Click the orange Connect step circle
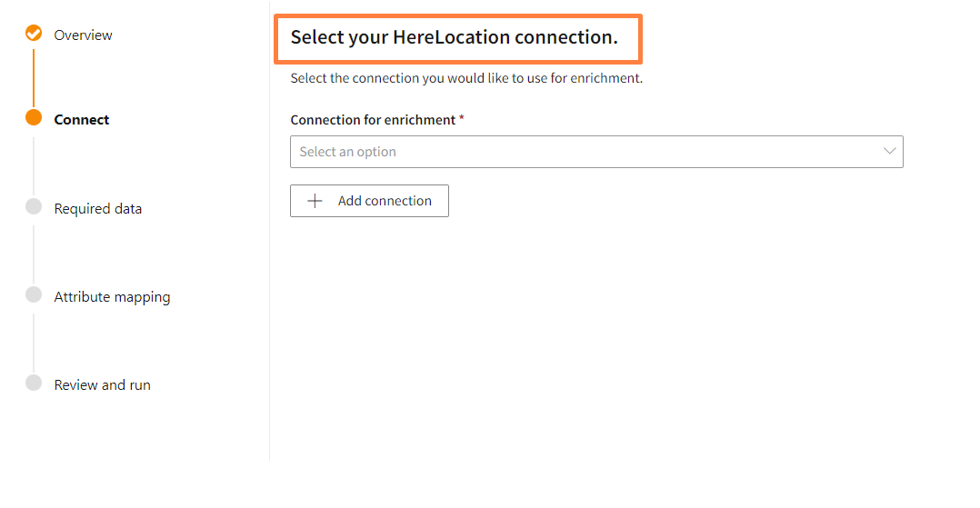The height and width of the screenshot is (508, 980). (34, 118)
